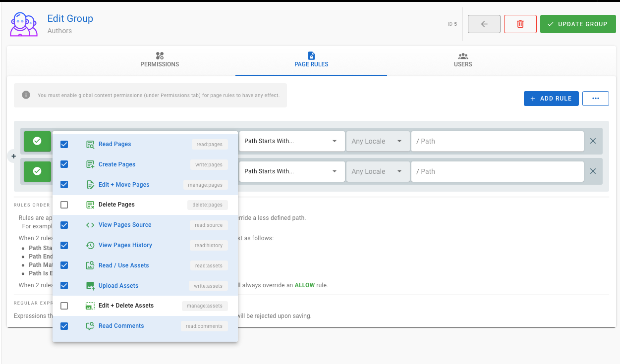This screenshot has height=364, width=620.
Task: Uncheck the Upload Assets checkbox
Action: tap(64, 286)
